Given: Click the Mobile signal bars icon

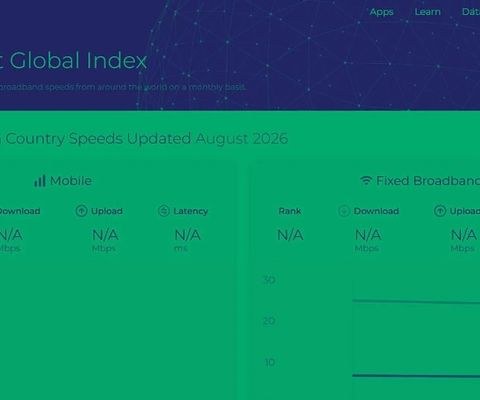Looking at the screenshot, I should (x=40, y=181).
